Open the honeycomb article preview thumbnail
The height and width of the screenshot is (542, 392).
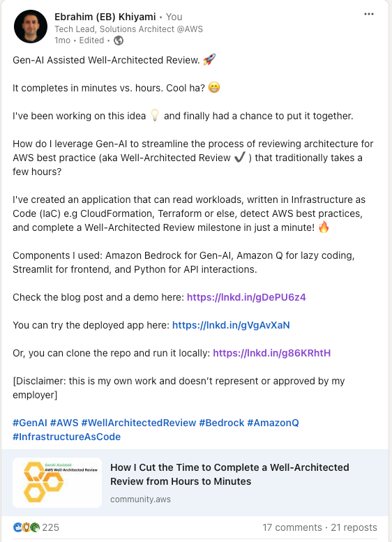[57, 483]
